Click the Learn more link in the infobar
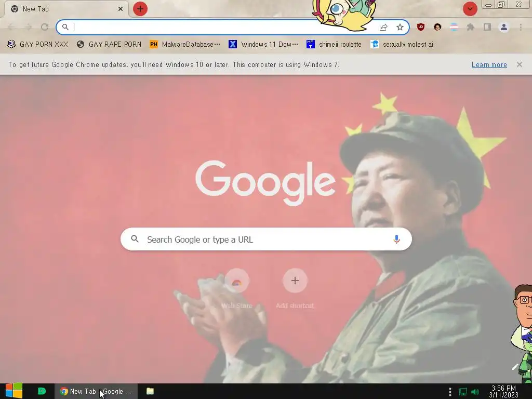Image resolution: width=532 pixels, height=399 pixels. 489,64
